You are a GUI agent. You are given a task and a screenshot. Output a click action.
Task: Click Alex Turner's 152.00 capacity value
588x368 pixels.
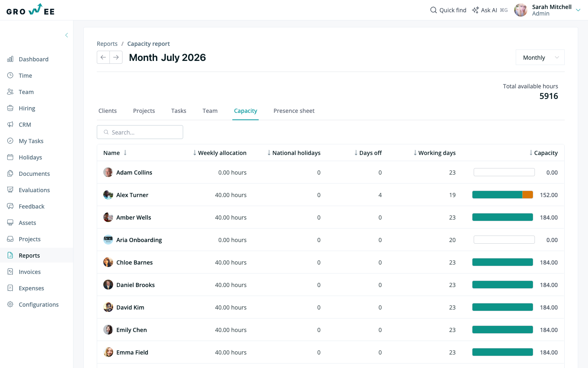coord(549,195)
